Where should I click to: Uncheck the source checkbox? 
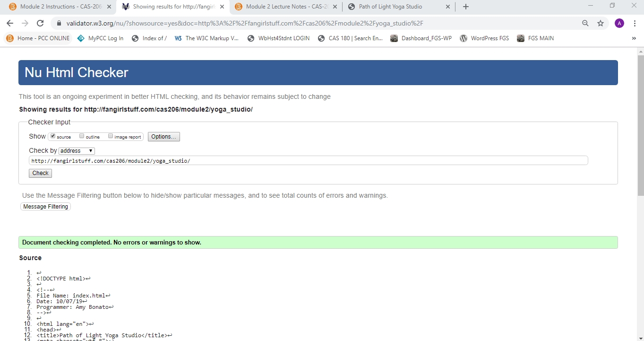[53, 136]
